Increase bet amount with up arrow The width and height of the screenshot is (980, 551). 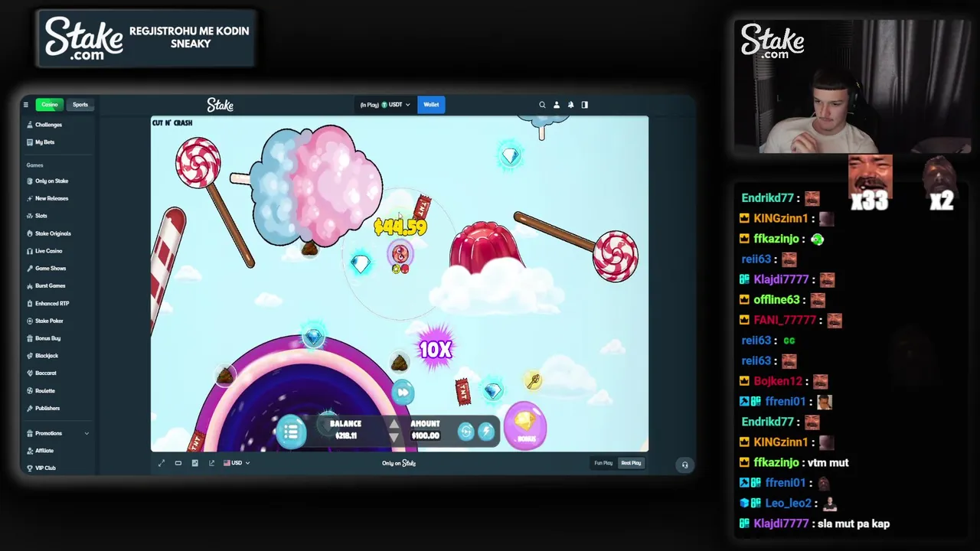(394, 425)
